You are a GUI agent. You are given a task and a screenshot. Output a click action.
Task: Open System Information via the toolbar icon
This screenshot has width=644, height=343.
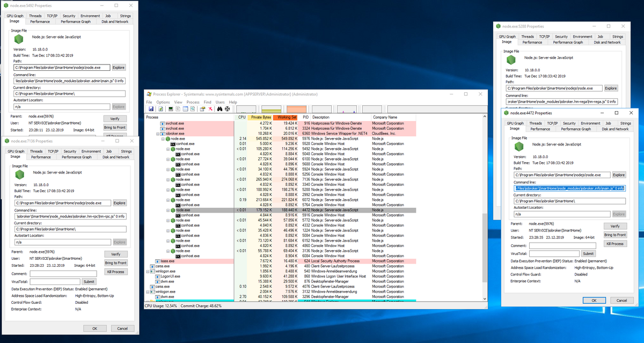tap(171, 108)
